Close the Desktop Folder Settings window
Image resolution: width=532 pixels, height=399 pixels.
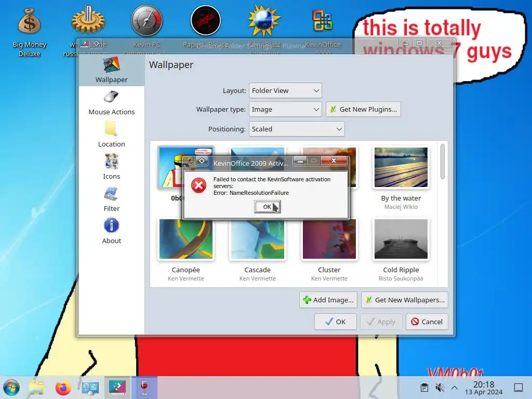440,43
